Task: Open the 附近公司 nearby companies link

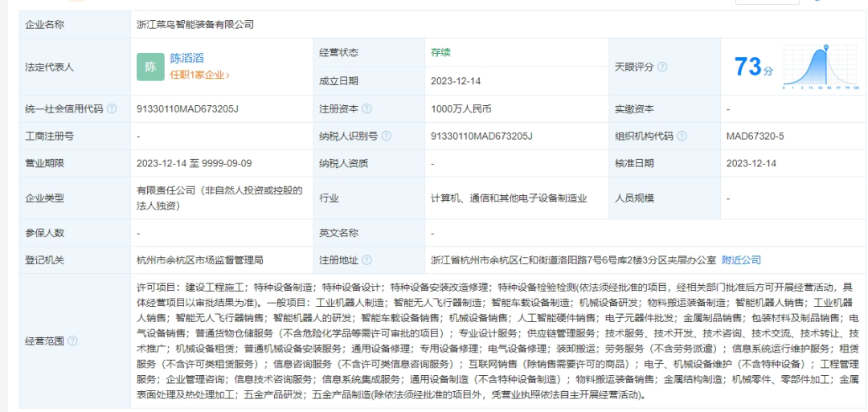Action: [741, 260]
